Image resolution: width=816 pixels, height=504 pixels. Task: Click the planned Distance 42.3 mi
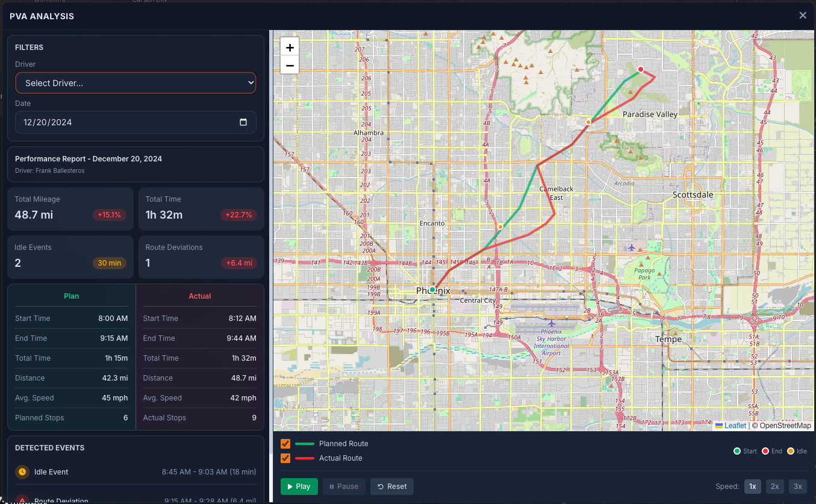pos(115,378)
